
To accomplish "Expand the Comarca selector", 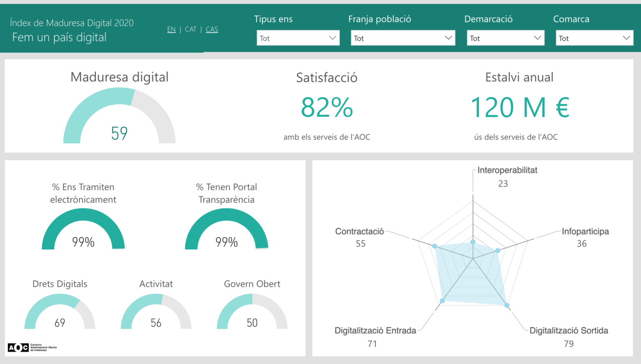I will point(594,38).
